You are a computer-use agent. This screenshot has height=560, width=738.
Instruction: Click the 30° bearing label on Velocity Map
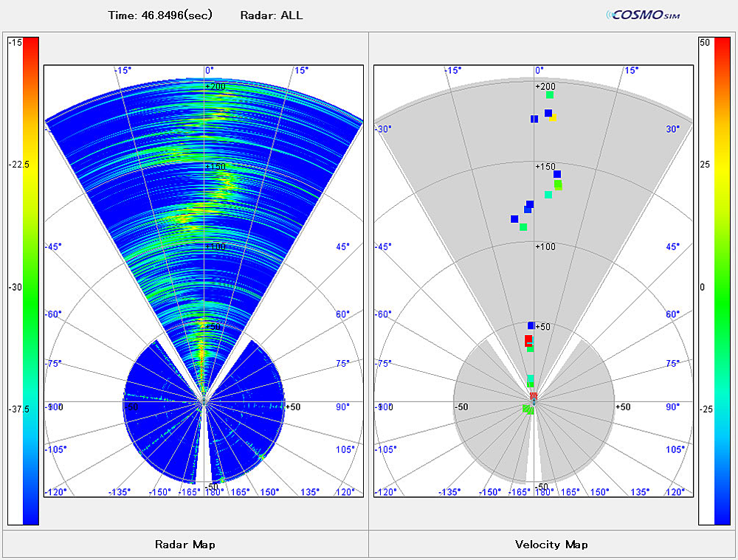coord(673,129)
